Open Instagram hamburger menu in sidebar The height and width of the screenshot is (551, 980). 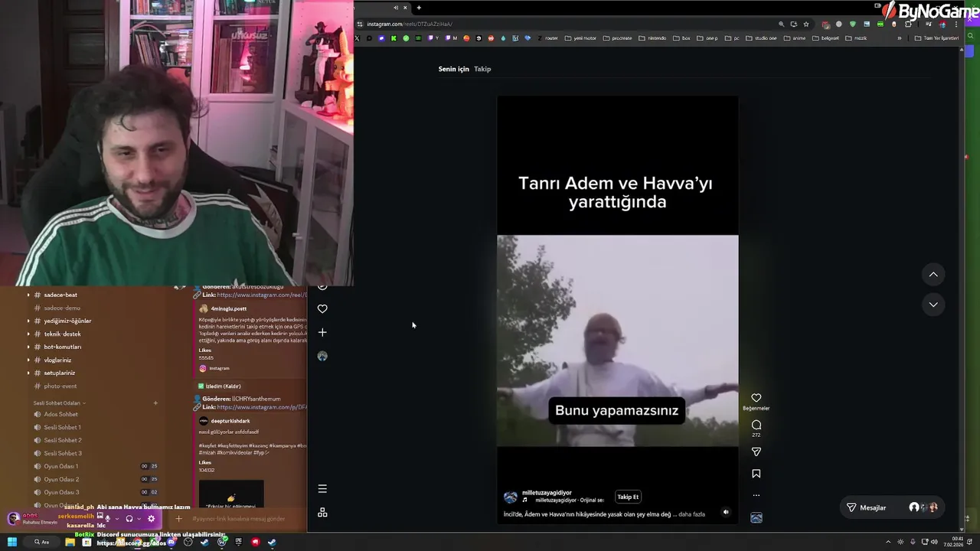(322, 488)
